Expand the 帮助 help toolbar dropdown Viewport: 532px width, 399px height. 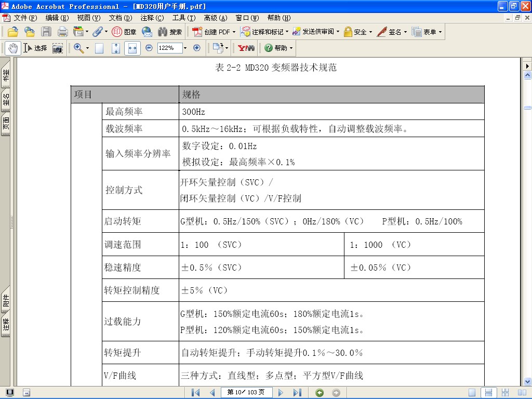click(291, 48)
